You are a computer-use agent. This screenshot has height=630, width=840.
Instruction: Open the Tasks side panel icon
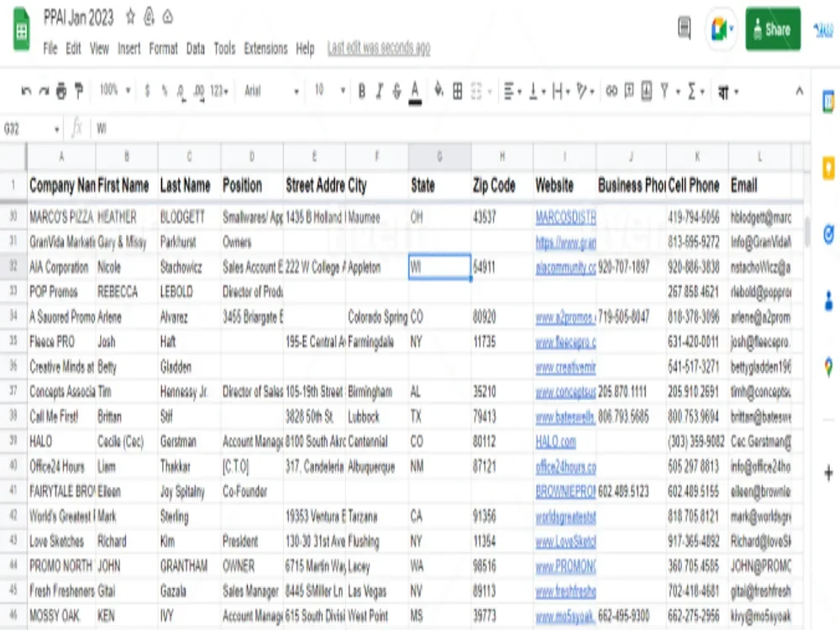click(x=828, y=234)
